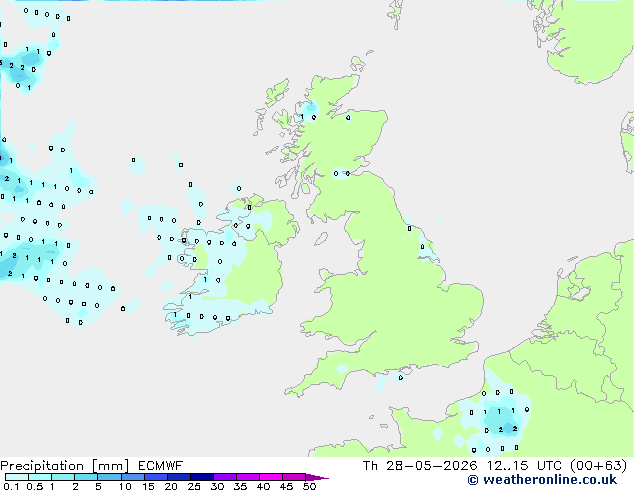Choose the 20–25 mm dark blue swatch
Image resolution: width=634 pixels, height=490 pixels.
click(x=178, y=477)
